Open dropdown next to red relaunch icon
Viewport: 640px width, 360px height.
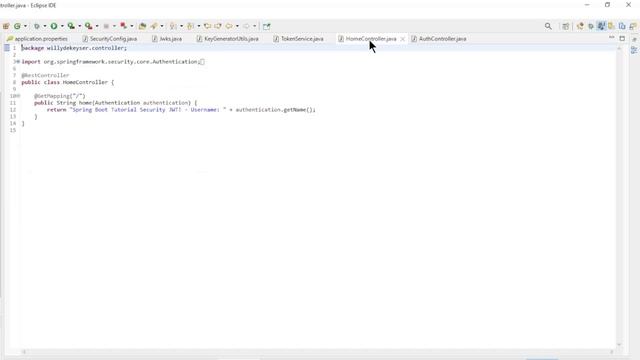tap(131, 26)
